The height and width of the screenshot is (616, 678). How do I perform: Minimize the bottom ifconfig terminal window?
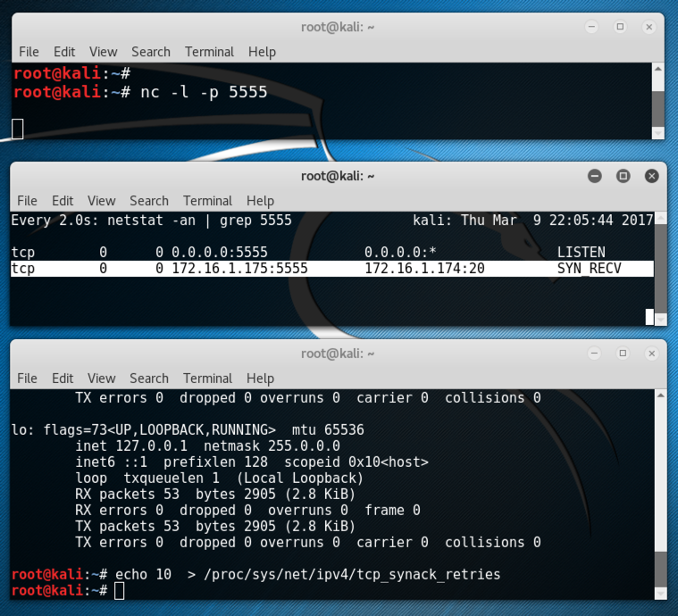pos(595,354)
